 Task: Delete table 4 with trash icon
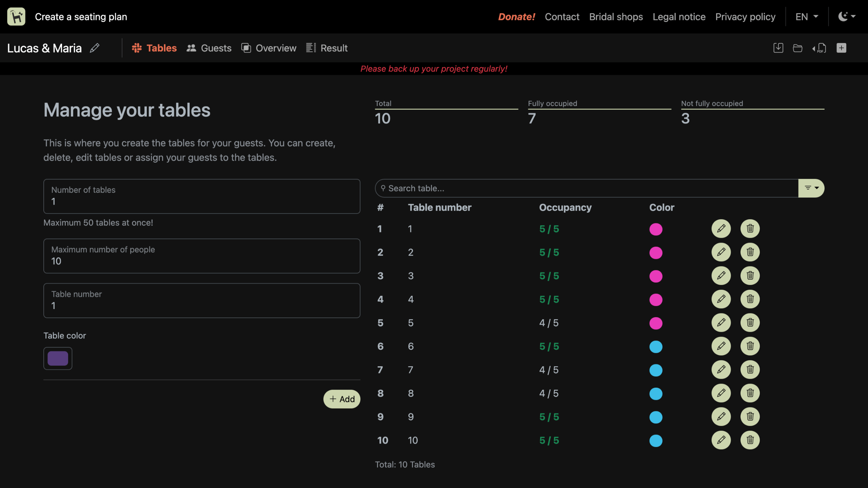[x=750, y=299]
